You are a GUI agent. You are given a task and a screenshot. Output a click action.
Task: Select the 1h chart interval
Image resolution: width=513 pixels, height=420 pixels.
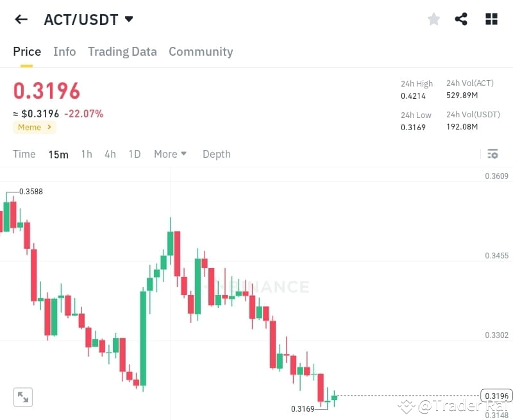[87, 154]
